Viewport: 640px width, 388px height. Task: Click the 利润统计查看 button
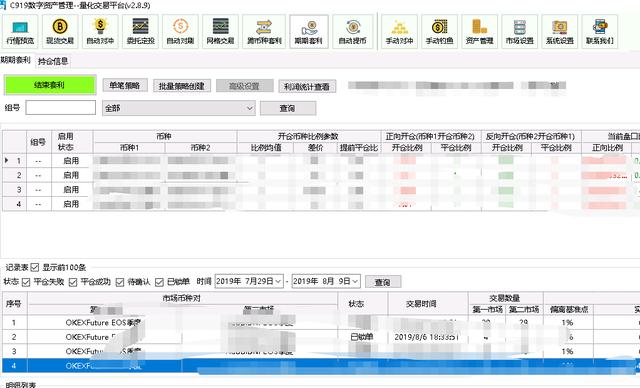tap(307, 86)
